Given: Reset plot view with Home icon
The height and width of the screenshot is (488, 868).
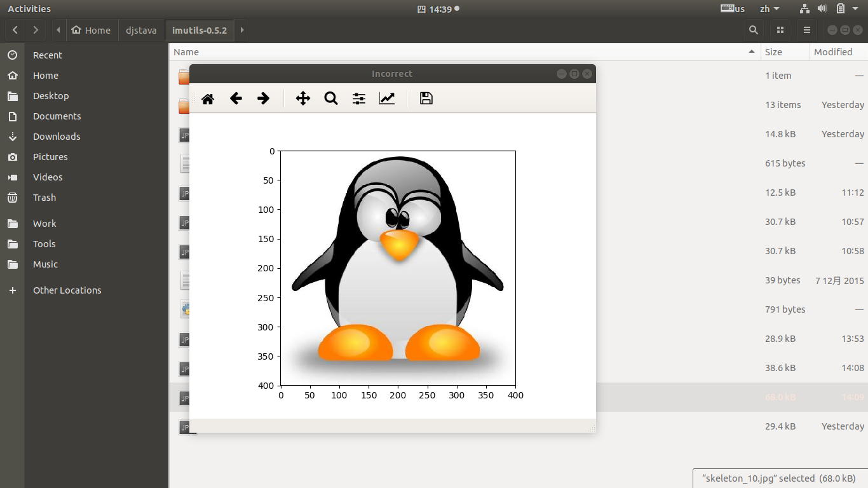Looking at the screenshot, I should coord(208,98).
